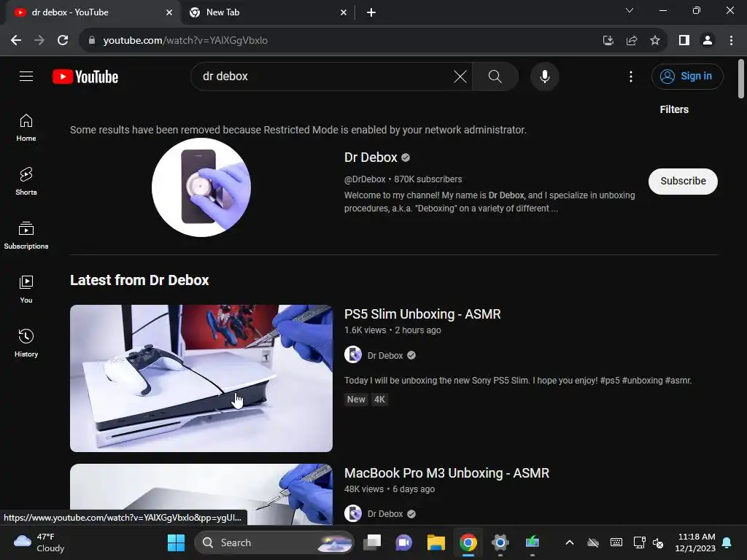Click the install app icon in address bar

pyautogui.click(x=608, y=41)
